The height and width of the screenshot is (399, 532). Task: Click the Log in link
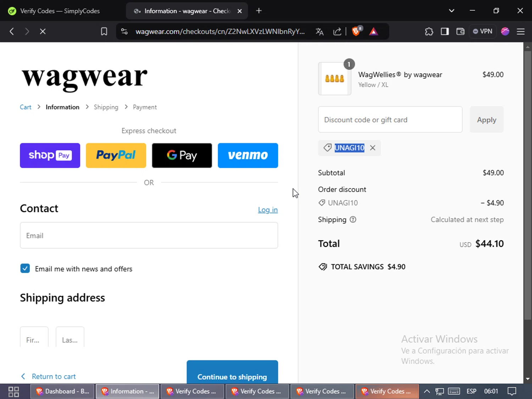[268, 210]
